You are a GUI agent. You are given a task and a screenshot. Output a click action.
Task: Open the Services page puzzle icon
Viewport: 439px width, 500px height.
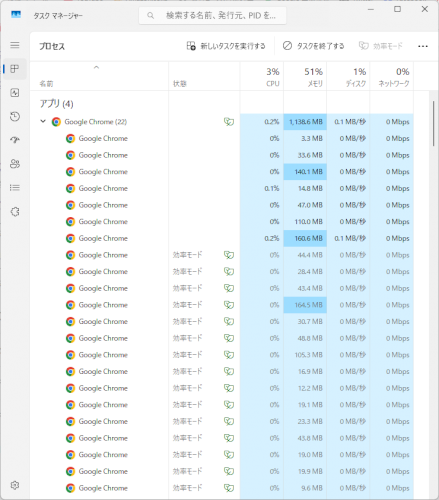click(x=15, y=212)
